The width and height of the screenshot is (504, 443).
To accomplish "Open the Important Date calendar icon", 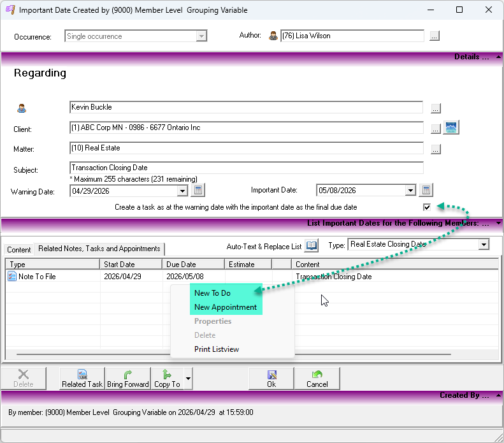I will point(426,190).
